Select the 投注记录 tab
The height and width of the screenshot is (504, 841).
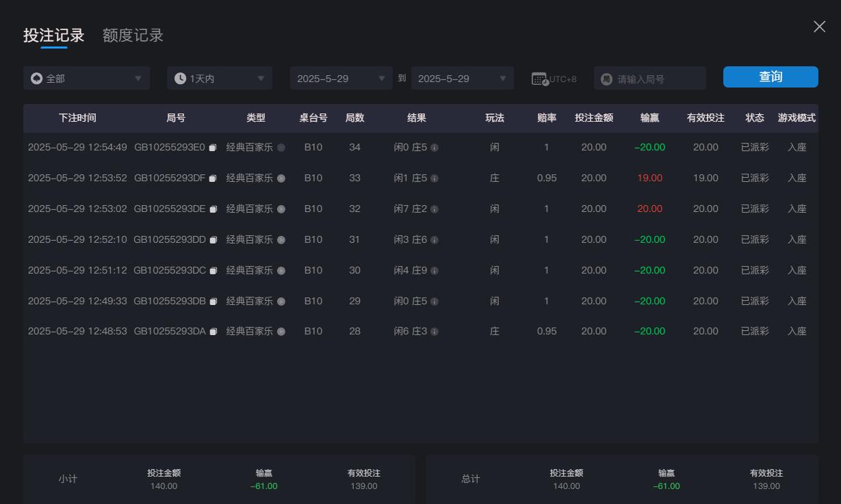coord(53,35)
